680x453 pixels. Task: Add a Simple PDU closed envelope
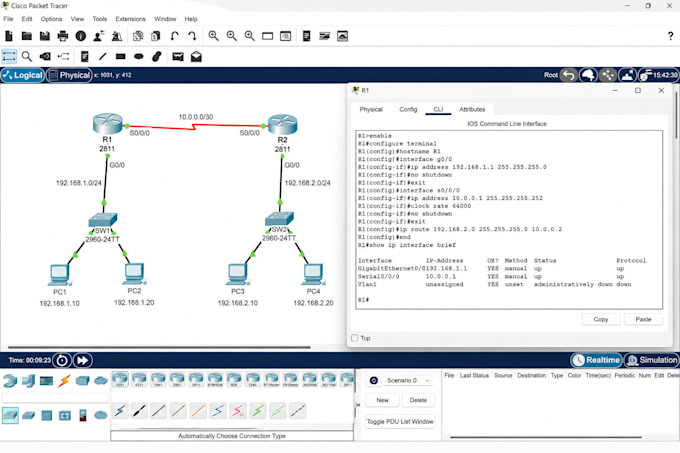178,56
